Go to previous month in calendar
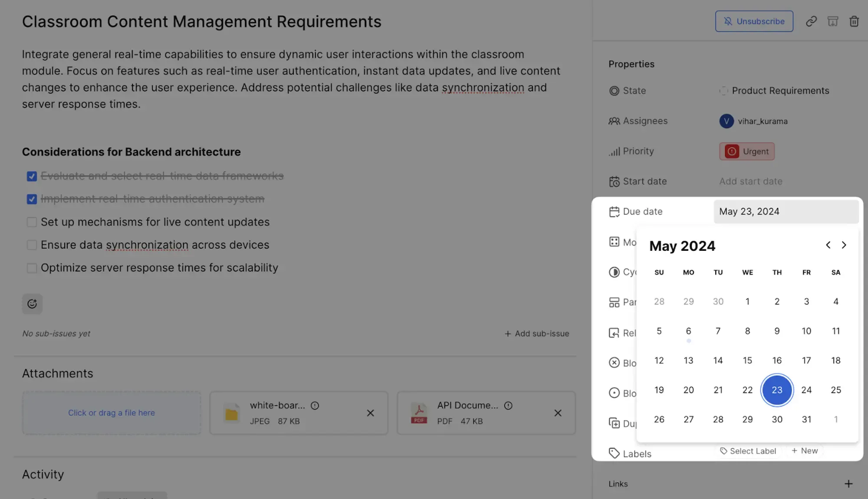Viewport: 868px width, 499px height. (x=828, y=245)
